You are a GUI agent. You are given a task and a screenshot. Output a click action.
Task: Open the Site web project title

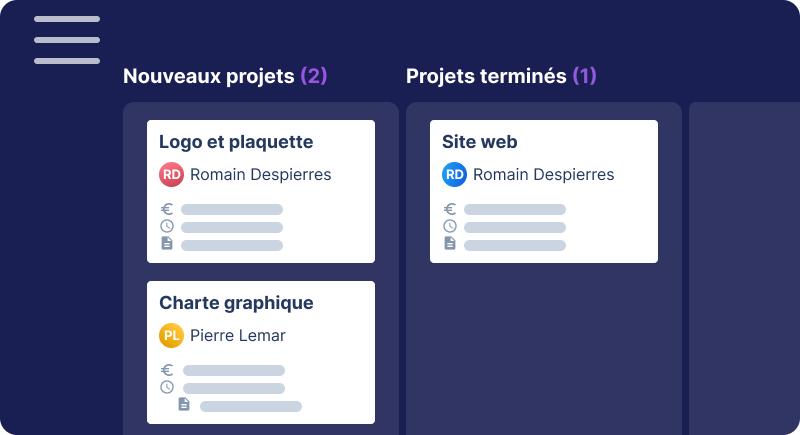coord(480,142)
